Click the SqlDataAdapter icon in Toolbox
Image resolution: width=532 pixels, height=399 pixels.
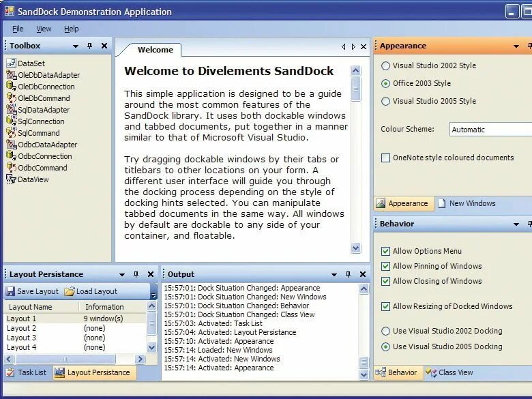11,109
